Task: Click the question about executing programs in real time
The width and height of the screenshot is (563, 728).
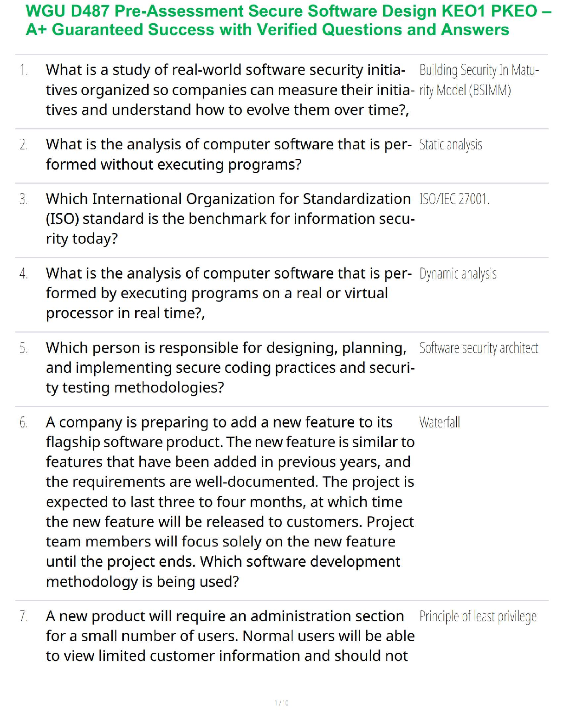Action: click(x=228, y=293)
